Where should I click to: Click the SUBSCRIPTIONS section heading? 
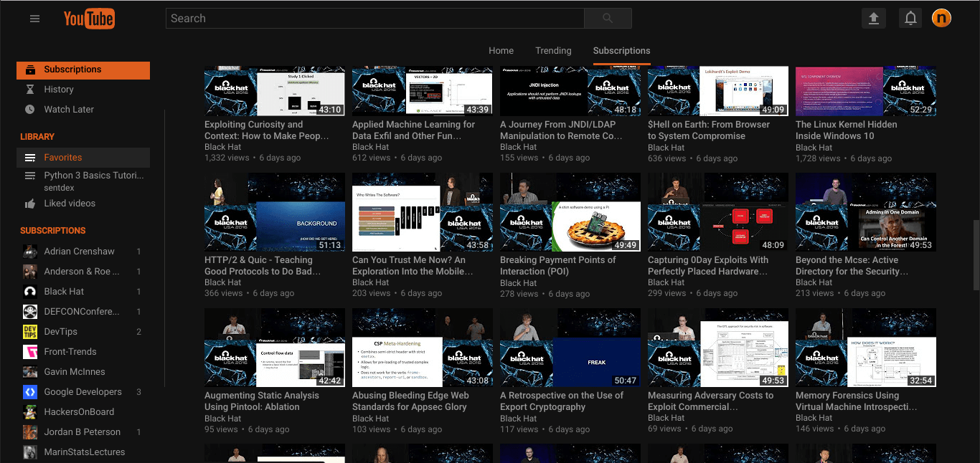[x=53, y=231]
